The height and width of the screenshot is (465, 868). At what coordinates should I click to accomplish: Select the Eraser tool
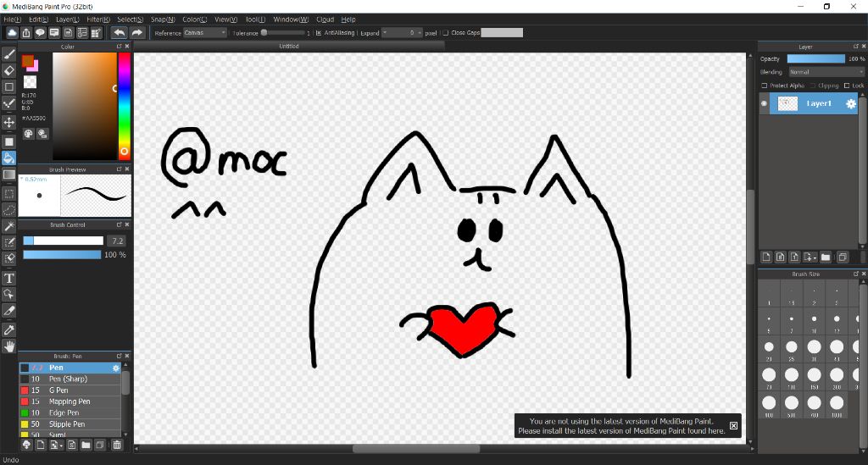(8, 70)
